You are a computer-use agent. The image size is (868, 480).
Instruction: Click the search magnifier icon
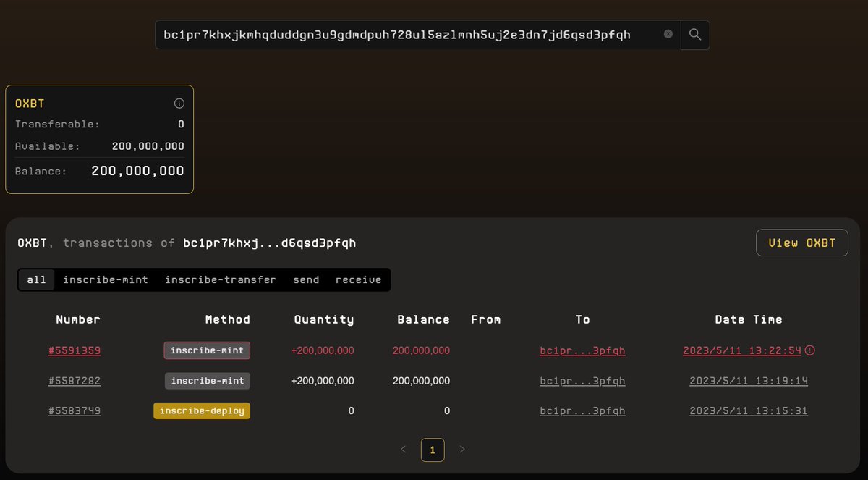695,34
